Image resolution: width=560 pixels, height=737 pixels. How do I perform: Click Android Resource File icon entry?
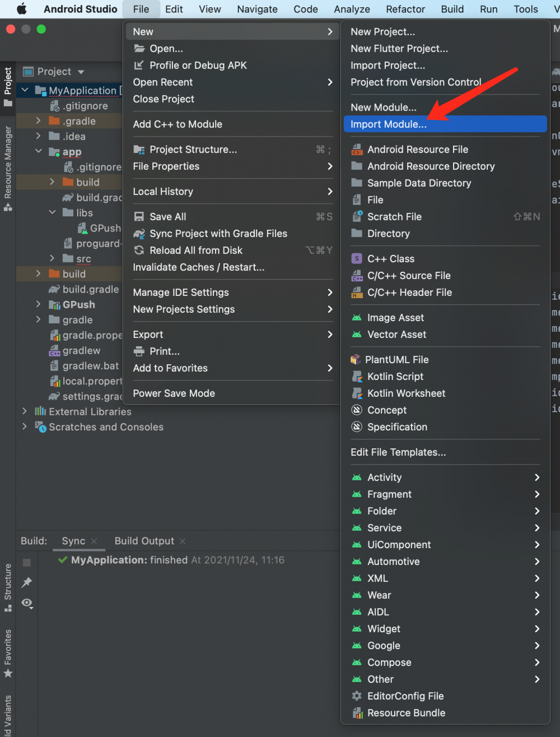pos(357,150)
